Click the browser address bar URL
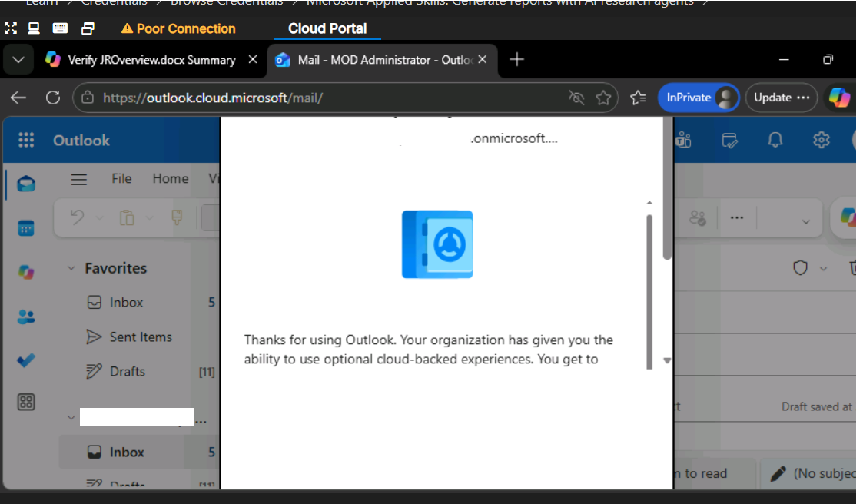 [x=212, y=98]
